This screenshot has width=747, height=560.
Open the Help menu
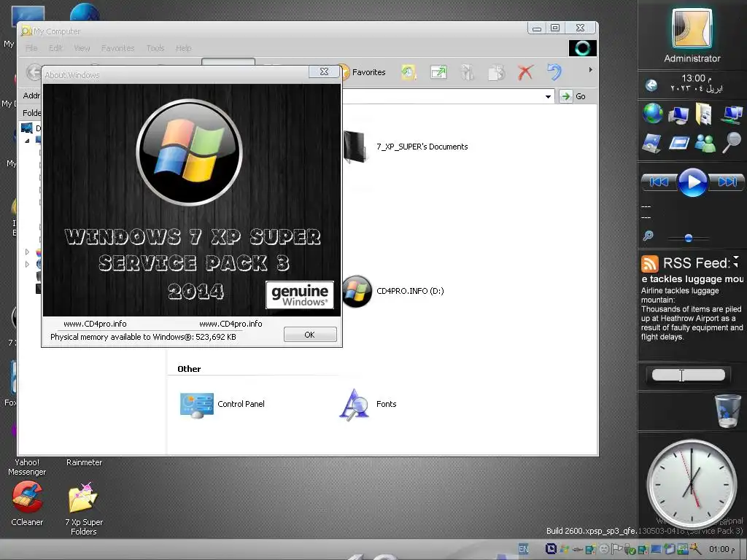coord(183,48)
